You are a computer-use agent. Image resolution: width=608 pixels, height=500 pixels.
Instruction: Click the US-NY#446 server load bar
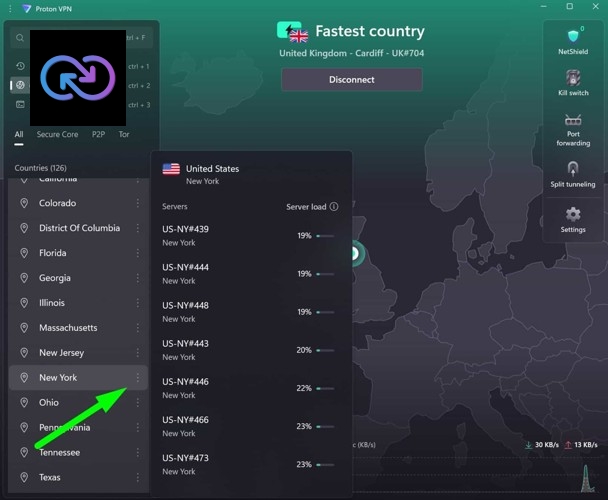(x=326, y=388)
